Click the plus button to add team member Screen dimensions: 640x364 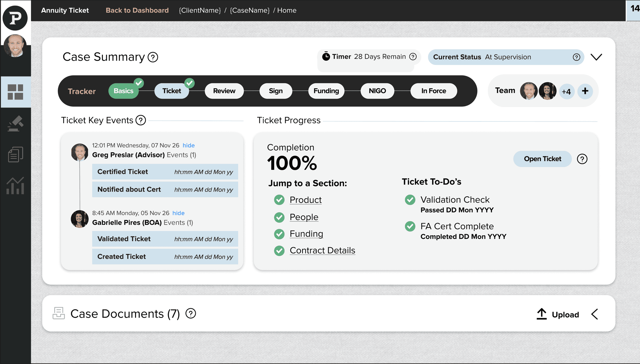pyautogui.click(x=585, y=91)
